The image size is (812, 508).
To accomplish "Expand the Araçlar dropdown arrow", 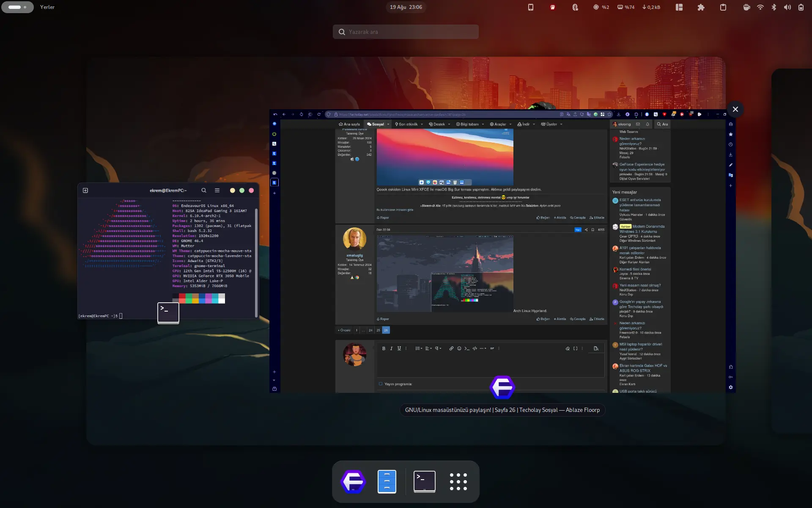I will click(x=510, y=124).
